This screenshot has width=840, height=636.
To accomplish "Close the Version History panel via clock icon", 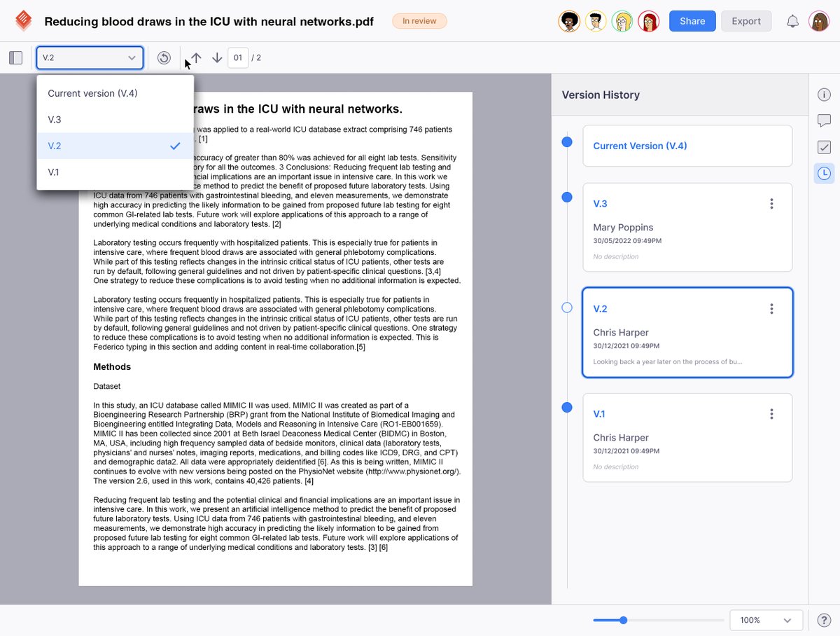I will pos(824,173).
